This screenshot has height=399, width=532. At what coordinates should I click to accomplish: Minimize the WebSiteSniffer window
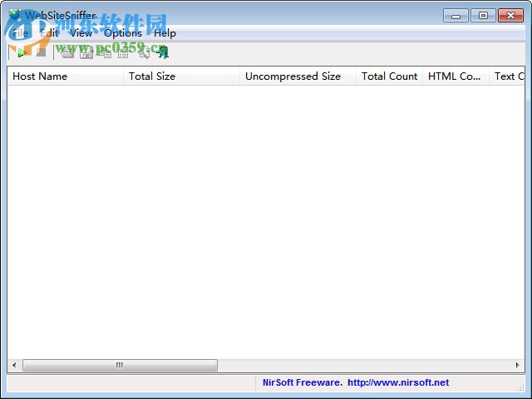pos(456,16)
